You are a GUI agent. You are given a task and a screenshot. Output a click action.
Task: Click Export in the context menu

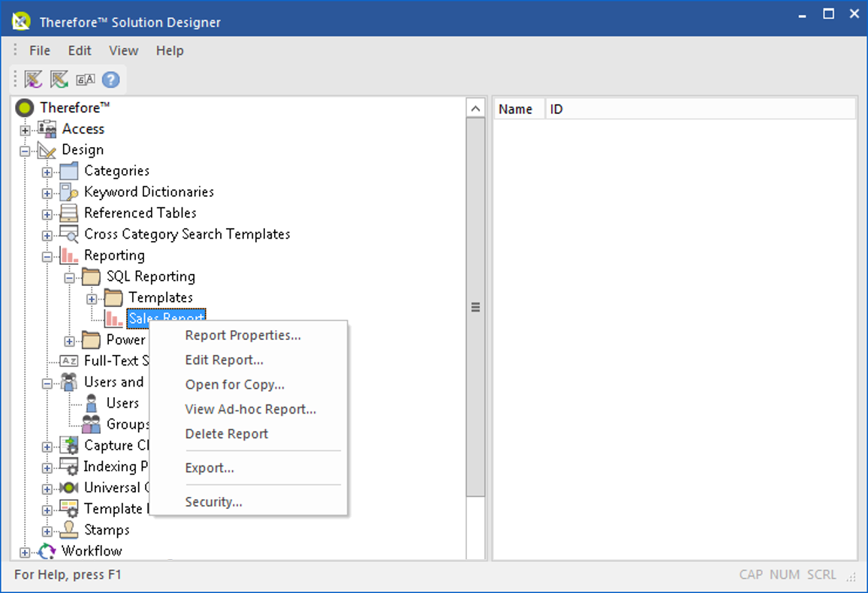click(209, 468)
